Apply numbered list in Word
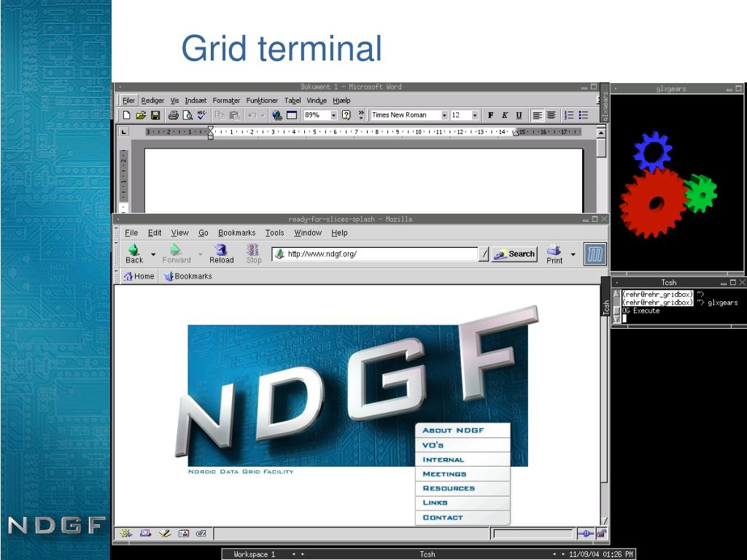This screenshot has height=560, width=747. pos(569,115)
